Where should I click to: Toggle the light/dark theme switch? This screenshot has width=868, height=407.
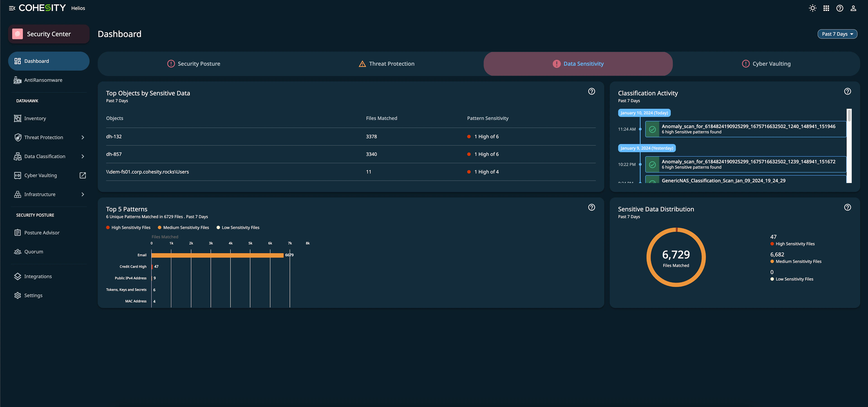click(812, 8)
